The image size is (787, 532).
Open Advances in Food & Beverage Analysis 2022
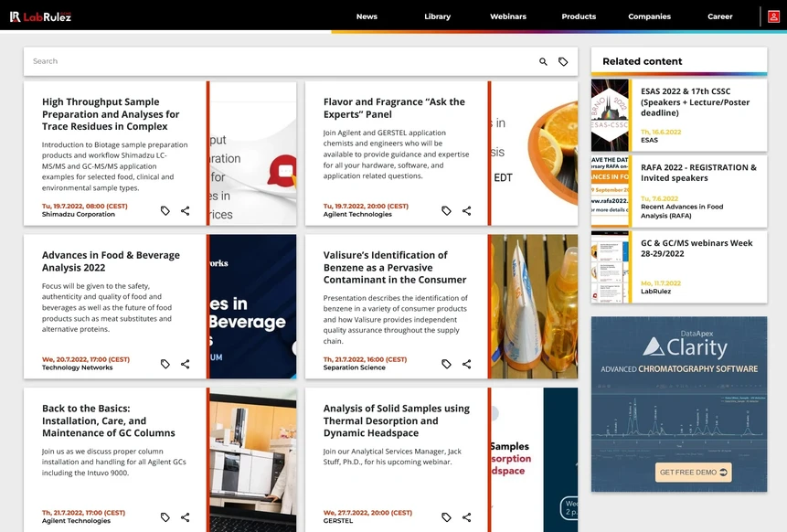tap(111, 261)
